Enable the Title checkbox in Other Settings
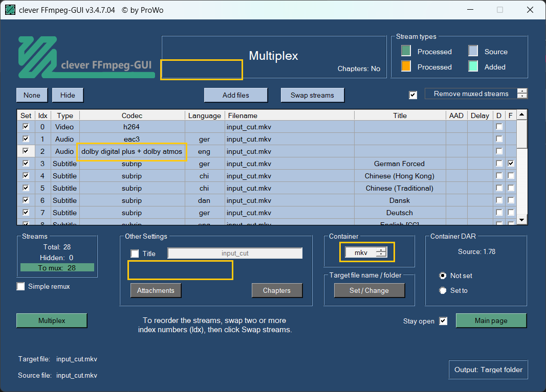546x392 pixels. 135,253
